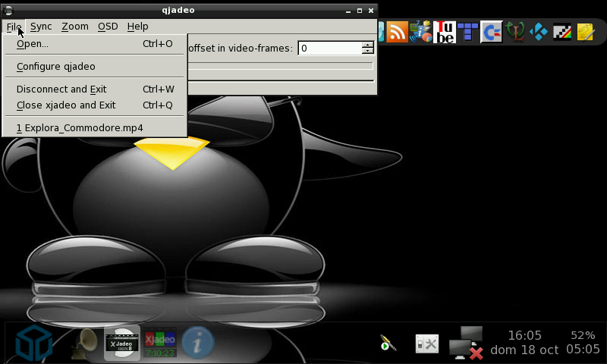The width and height of the screenshot is (607, 364).
Task: Click the XJadeo clapperboard dock icon
Action: click(122, 343)
